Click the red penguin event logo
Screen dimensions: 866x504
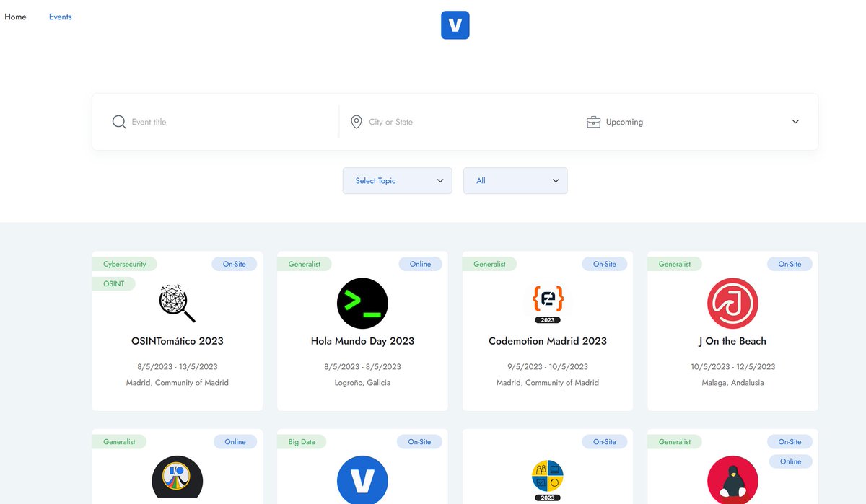tap(732, 479)
